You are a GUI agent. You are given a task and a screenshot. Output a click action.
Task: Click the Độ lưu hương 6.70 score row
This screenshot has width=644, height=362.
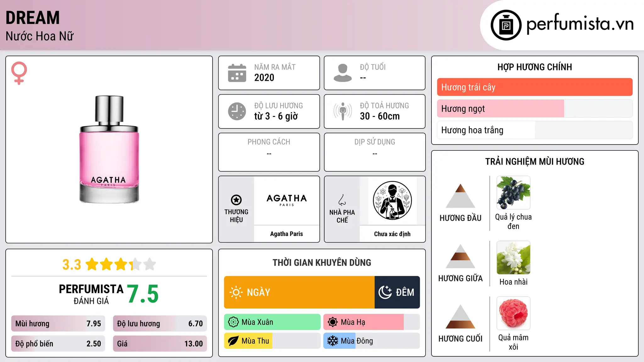coord(160,324)
